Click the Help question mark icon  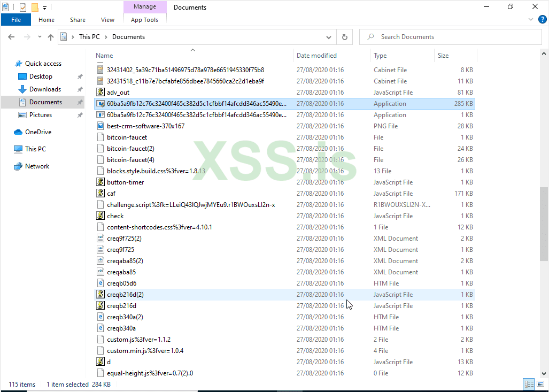click(543, 19)
